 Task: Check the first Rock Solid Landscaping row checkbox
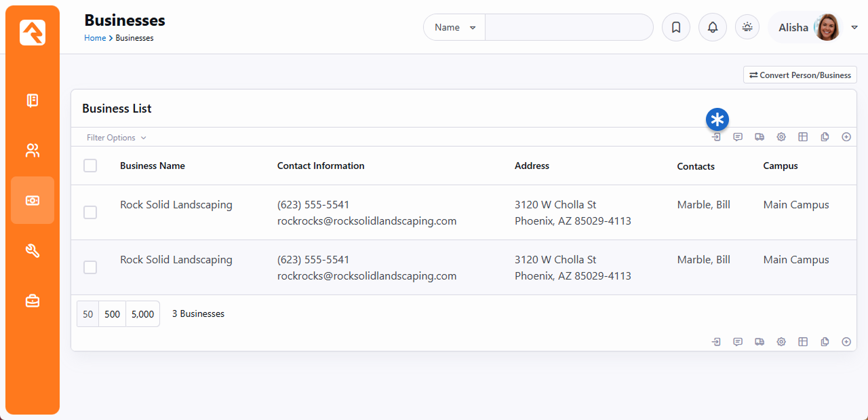(90, 212)
